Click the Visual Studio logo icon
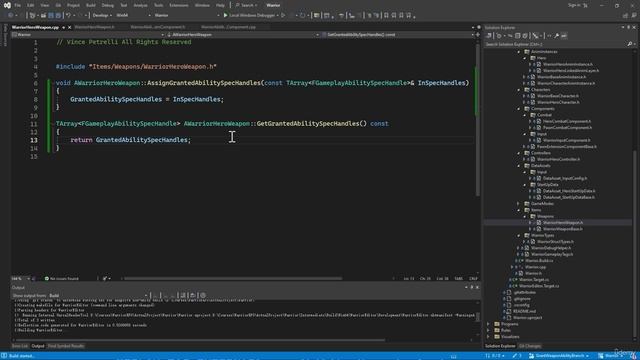 point(7,5)
